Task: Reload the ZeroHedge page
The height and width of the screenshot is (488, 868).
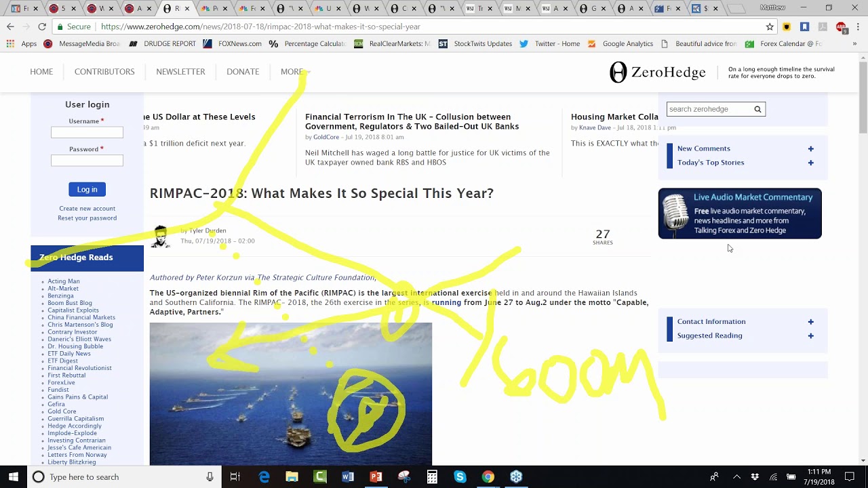Action: [x=42, y=26]
